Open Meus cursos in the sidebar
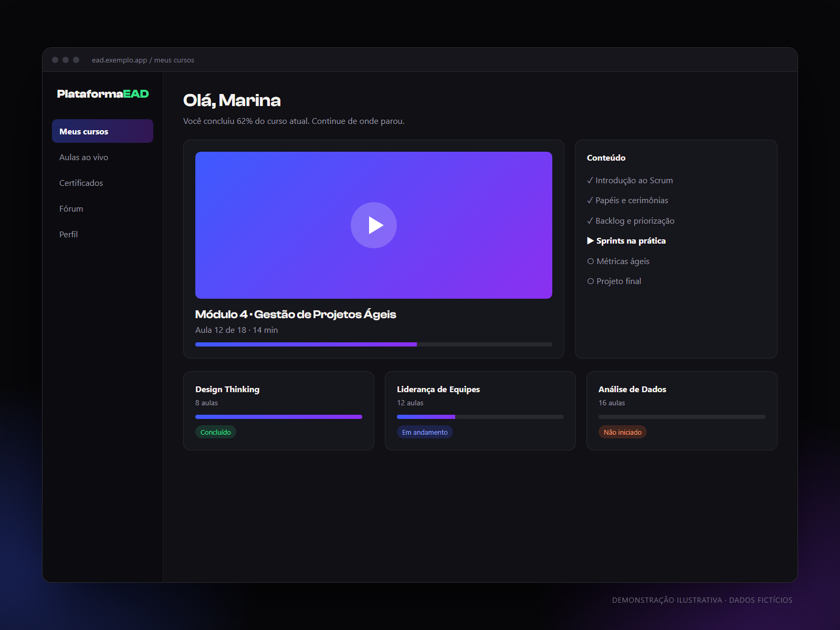The image size is (840, 630). [102, 131]
